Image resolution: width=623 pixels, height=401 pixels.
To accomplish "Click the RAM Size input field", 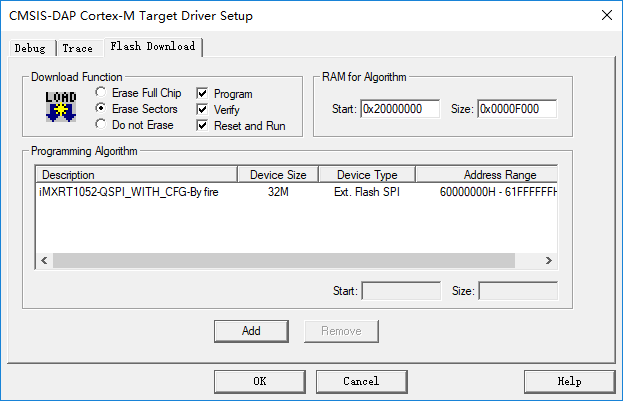I will click(517, 109).
